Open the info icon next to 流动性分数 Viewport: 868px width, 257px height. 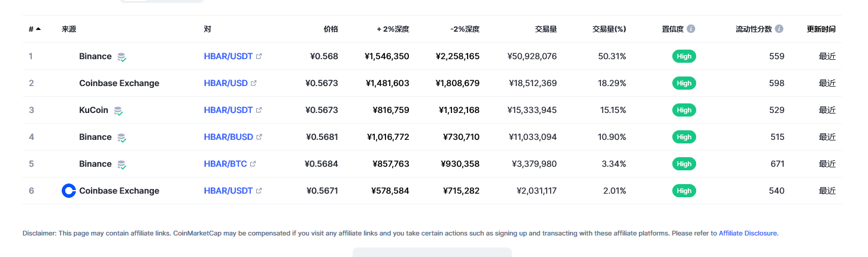[779, 29]
